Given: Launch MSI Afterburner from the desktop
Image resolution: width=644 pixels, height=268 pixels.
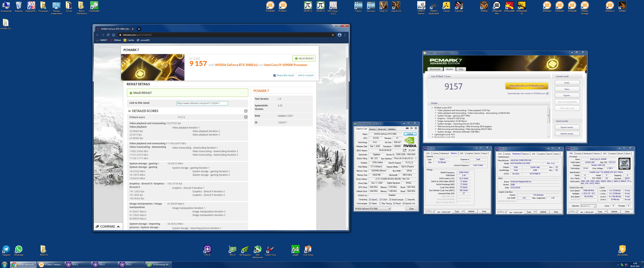Looking at the screenshot, I should (257, 252).
